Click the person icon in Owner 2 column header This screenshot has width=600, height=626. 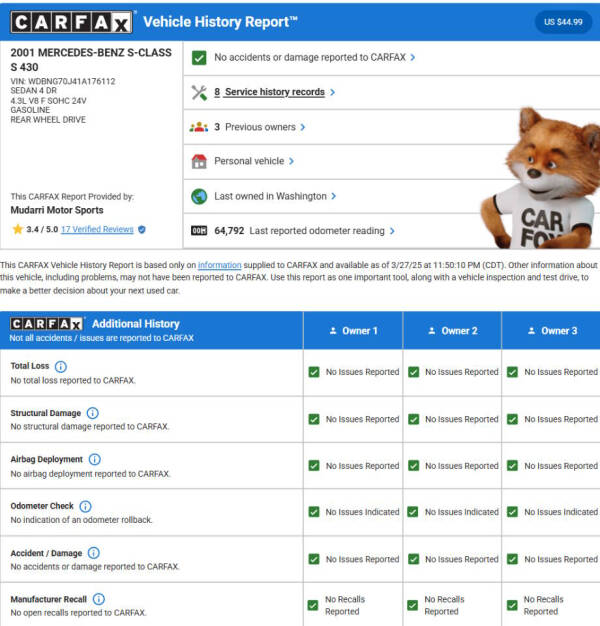click(x=432, y=331)
